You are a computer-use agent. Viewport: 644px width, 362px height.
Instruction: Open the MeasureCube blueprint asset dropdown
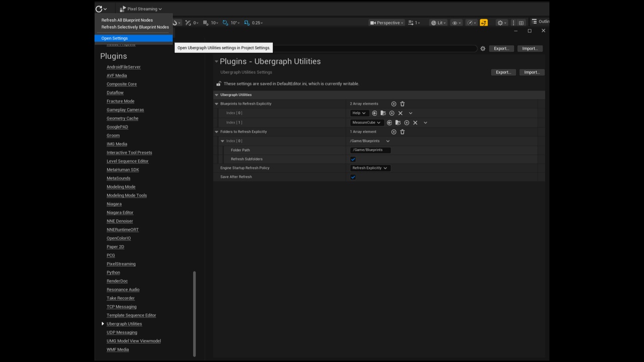[367, 123]
